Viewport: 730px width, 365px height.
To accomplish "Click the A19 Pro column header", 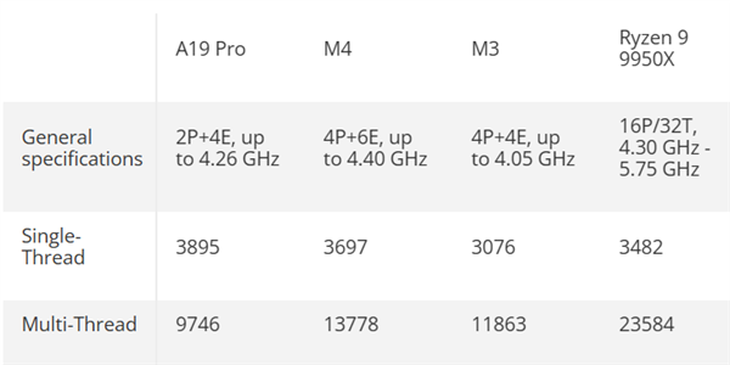I will click(x=210, y=49).
